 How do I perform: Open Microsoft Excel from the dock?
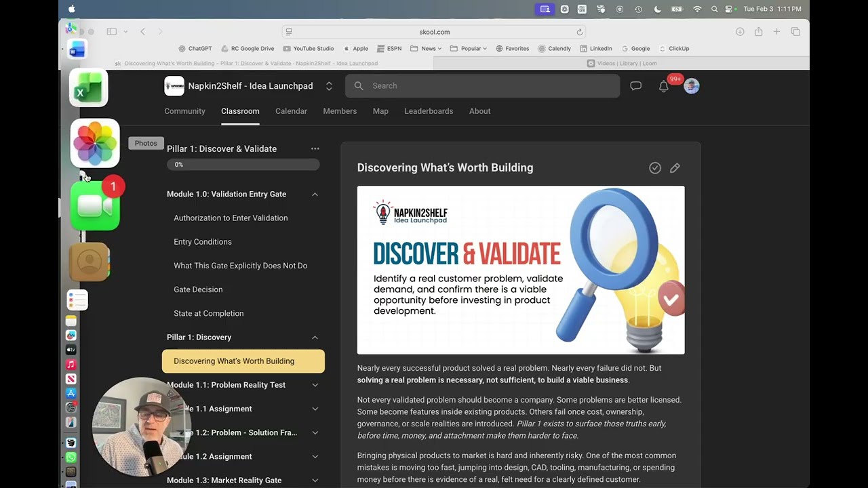pos(89,87)
